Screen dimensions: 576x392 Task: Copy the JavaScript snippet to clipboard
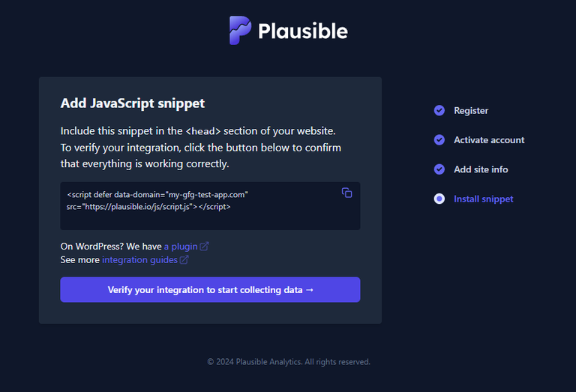point(346,193)
